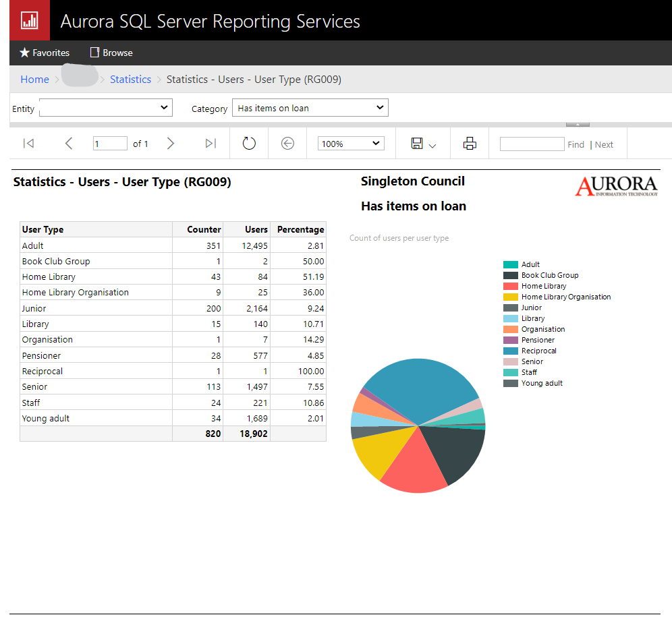
Task: Click the Young adult legend label
Action: click(542, 383)
